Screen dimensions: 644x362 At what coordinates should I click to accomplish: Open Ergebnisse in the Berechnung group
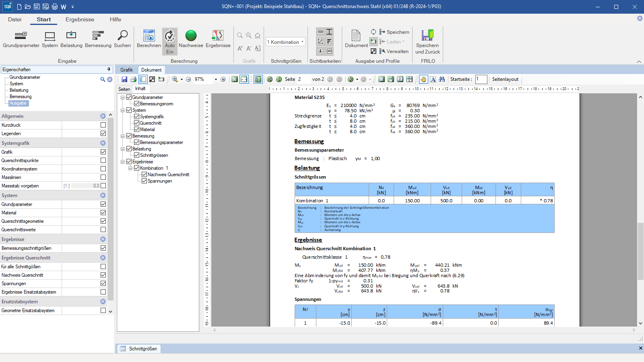click(x=218, y=39)
